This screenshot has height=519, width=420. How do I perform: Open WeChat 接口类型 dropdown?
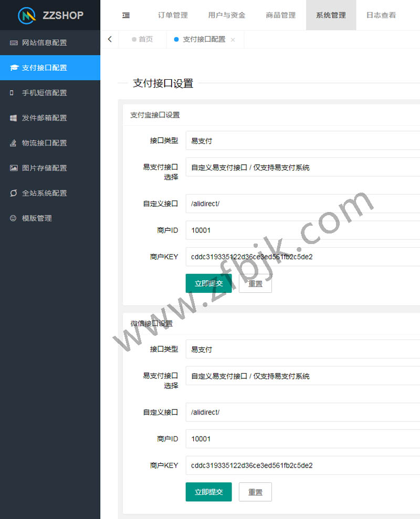[x=303, y=349]
